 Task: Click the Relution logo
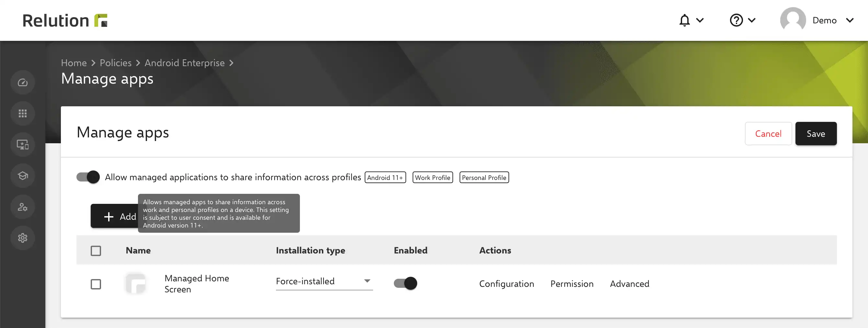click(x=65, y=20)
